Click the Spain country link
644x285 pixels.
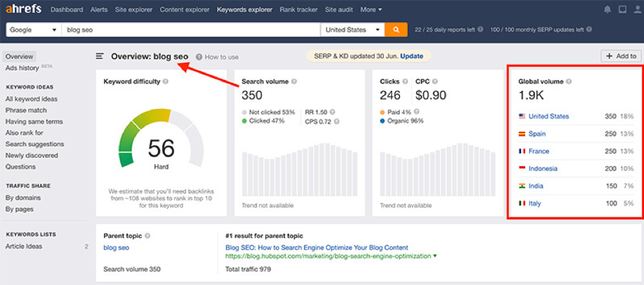pos(537,134)
